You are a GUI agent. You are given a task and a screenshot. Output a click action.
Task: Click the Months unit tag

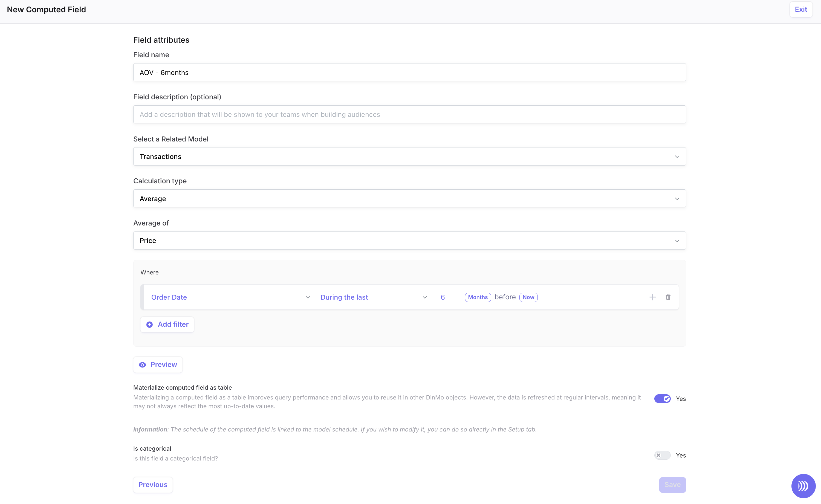478,297
